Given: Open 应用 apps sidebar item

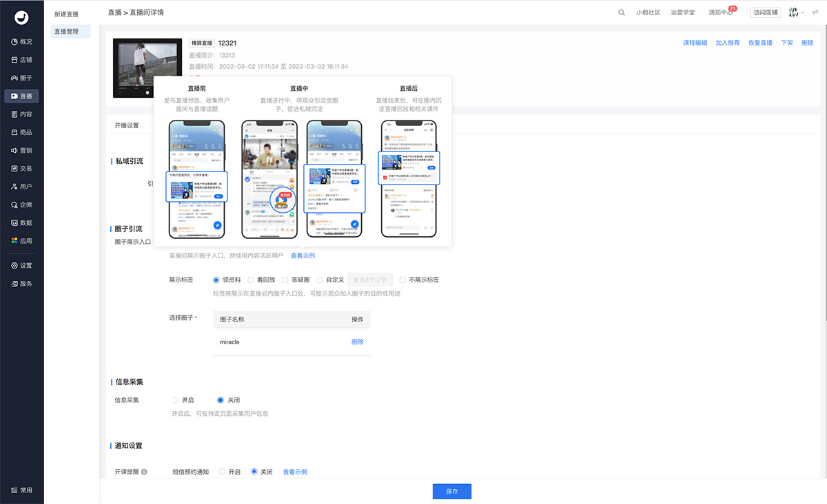Looking at the screenshot, I should click(21, 241).
